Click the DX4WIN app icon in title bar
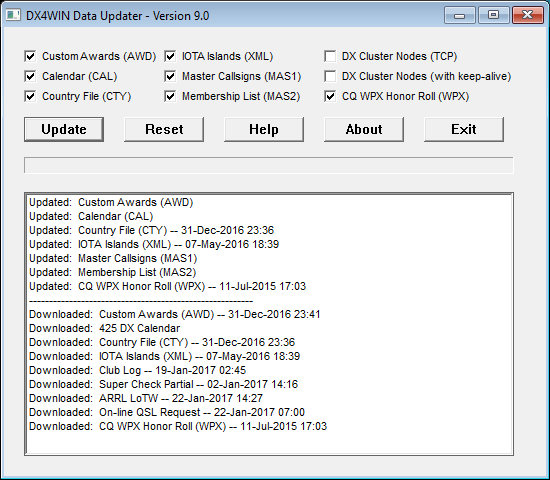The width and height of the screenshot is (550, 480). tap(13, 15)
